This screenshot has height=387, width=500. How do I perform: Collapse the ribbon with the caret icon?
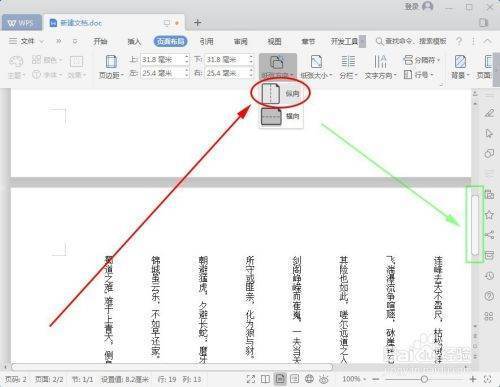point(487,41)
